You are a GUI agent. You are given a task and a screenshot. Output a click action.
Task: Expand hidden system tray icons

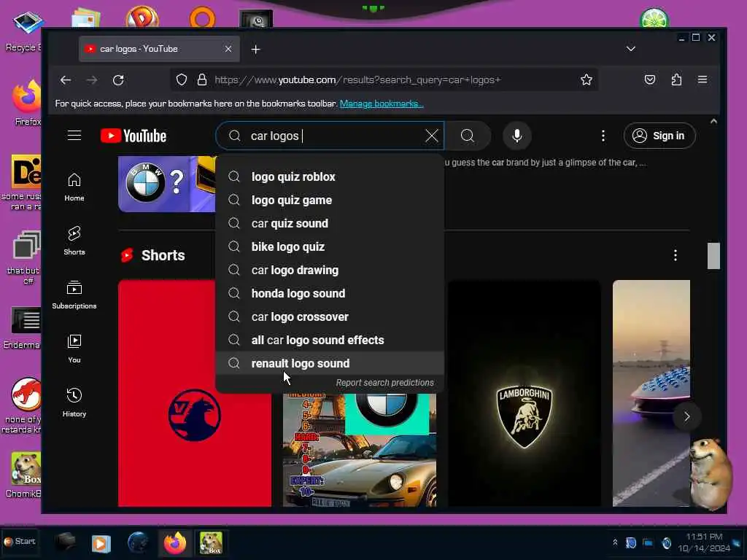point(615,542)
